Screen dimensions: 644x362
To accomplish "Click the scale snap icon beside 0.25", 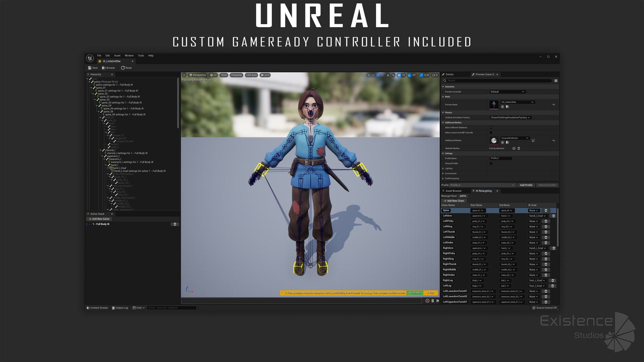I will click(x=421, y=75).
